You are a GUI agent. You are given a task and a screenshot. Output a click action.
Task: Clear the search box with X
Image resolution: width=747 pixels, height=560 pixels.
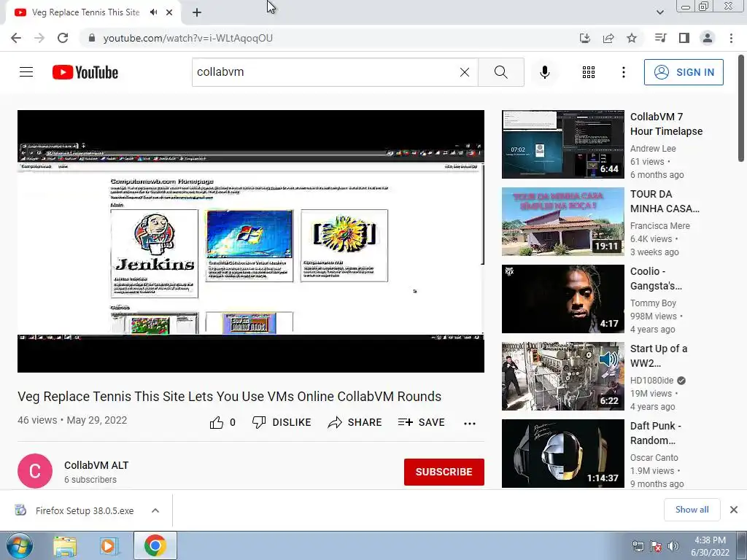[x=465, y=72]
